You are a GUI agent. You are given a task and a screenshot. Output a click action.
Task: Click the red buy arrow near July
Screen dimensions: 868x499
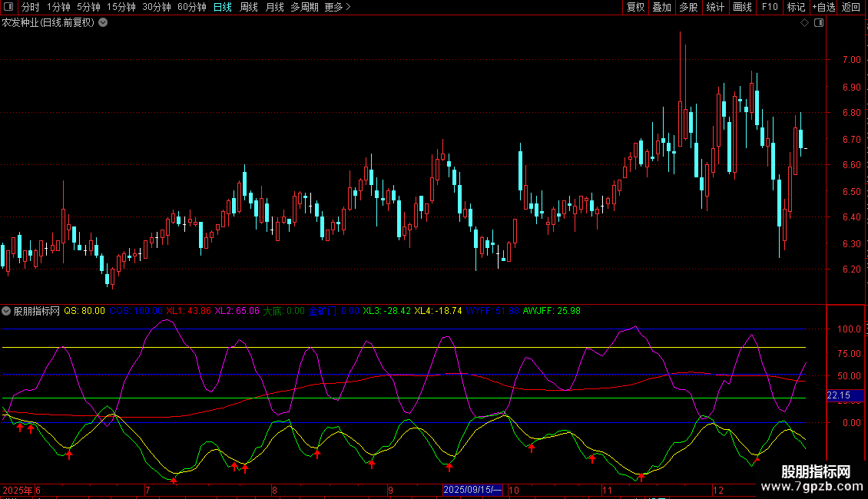click(174, 480)
